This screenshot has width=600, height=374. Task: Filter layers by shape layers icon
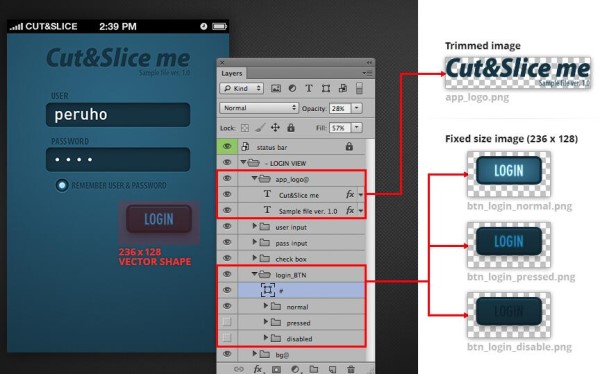[326, 88]
